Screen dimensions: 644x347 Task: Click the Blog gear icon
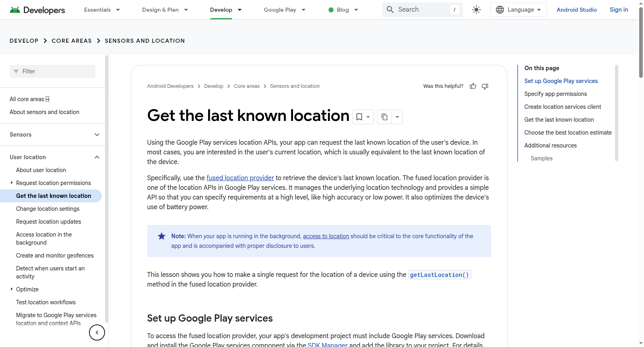tap(331, 10)
